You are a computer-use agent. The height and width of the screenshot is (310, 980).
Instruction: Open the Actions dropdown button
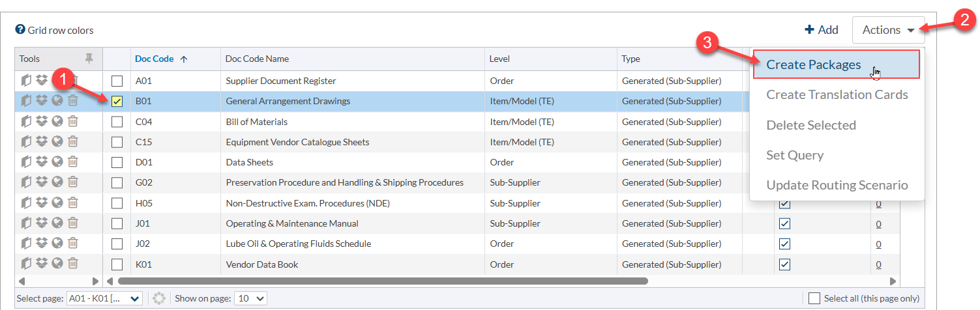[888, 30]
